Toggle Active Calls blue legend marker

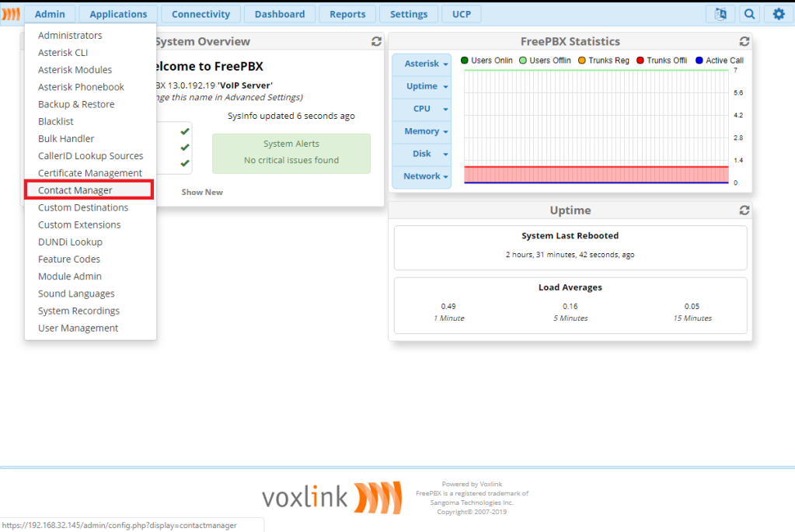tap(699, 61)
